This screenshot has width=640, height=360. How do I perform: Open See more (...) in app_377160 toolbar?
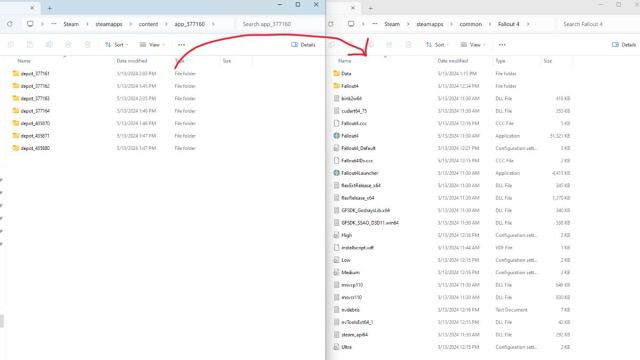coord(181,44)
